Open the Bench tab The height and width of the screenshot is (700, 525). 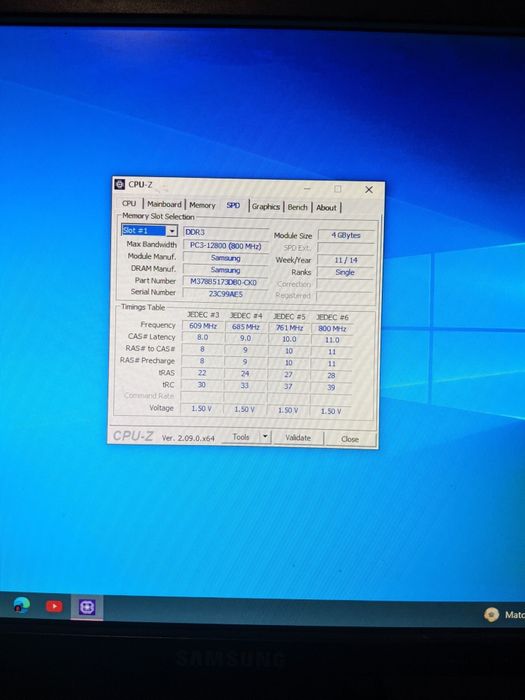click(x=297, y=207)
